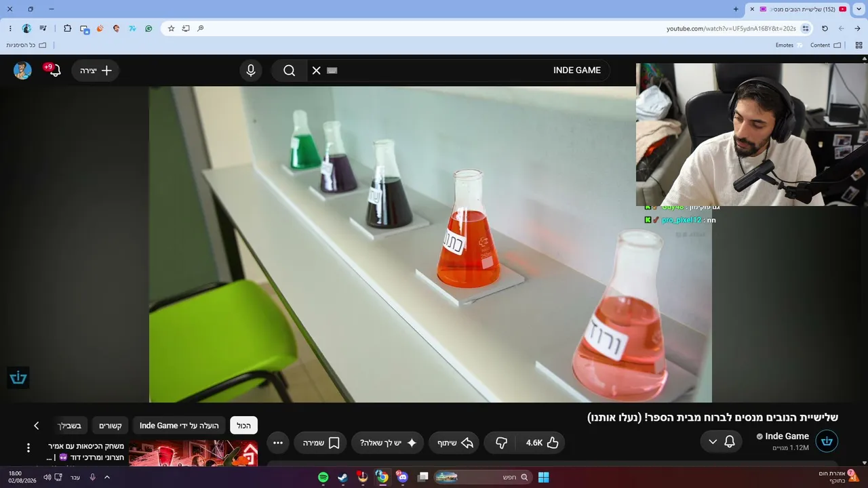This screenshot has height=488, width=868.
Task: Click the green Grammarly extension icon
Action: pyautogui.click(x=149, y=28)
